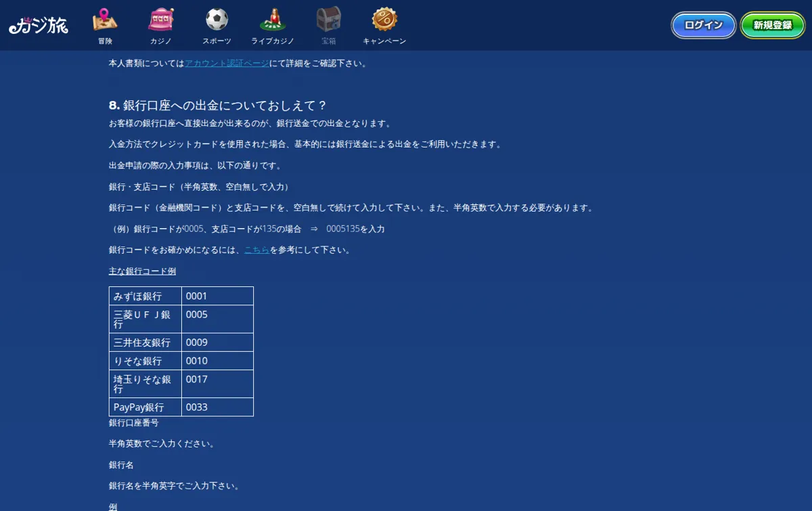
Task: Click the PayPay銀行 table cell
Action: tap(145, 407)
